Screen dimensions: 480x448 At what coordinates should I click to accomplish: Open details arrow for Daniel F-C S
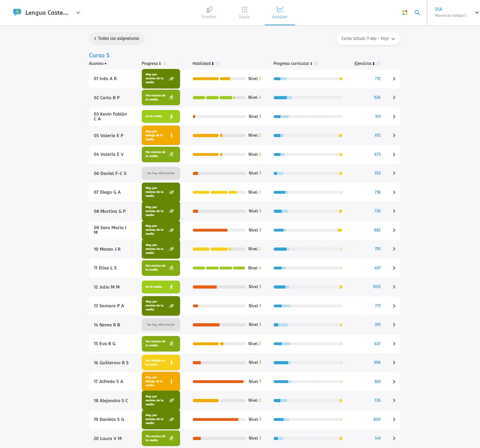pyautogui.click(x=394, y=173)
